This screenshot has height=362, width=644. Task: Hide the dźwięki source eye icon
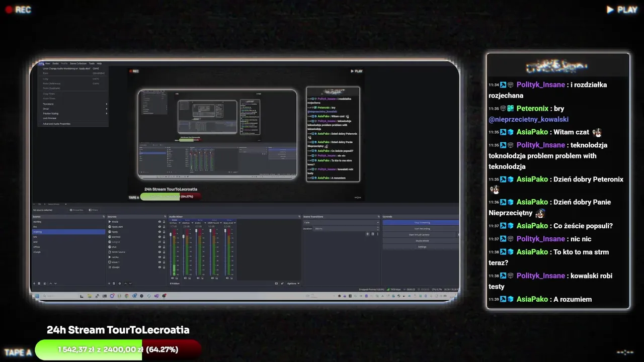pyautogui.click(x=159, y=267)
